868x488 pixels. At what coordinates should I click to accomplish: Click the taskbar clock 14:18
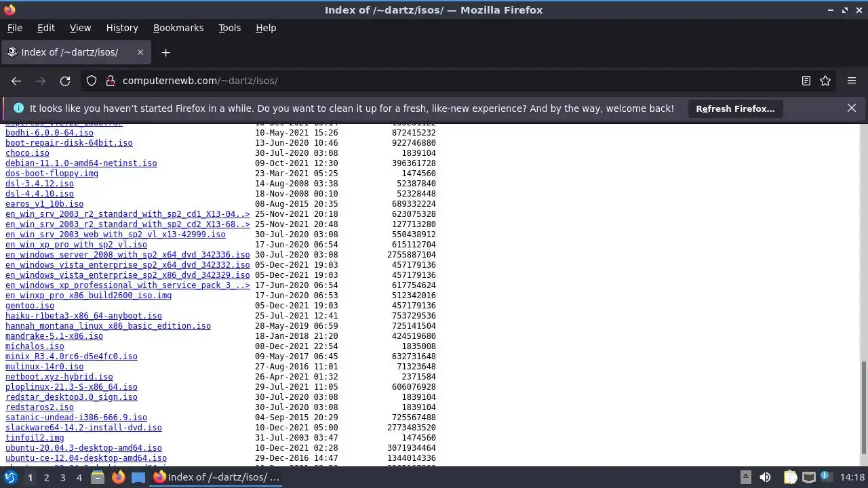point(852,477)
